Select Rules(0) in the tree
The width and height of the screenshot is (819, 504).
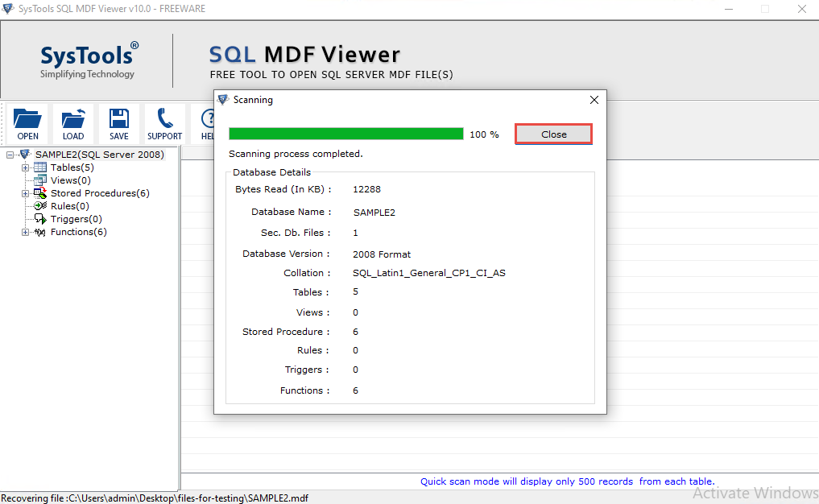coord(69,206)
